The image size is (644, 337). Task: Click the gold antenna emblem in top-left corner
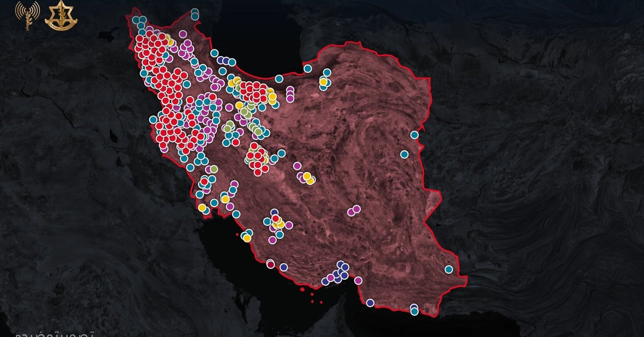[27, 16]
